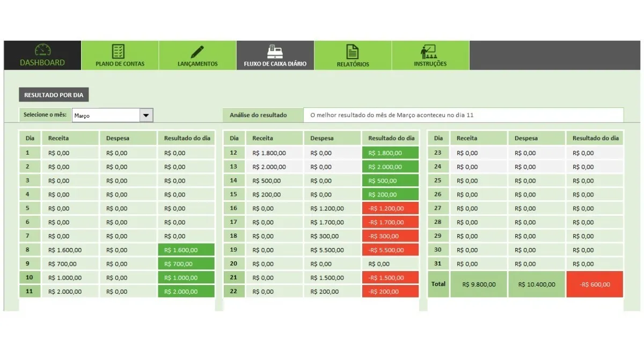Click the green result cell for day 8
The height and width of the screenshot is (350, 644).
[x=186, y=250]
